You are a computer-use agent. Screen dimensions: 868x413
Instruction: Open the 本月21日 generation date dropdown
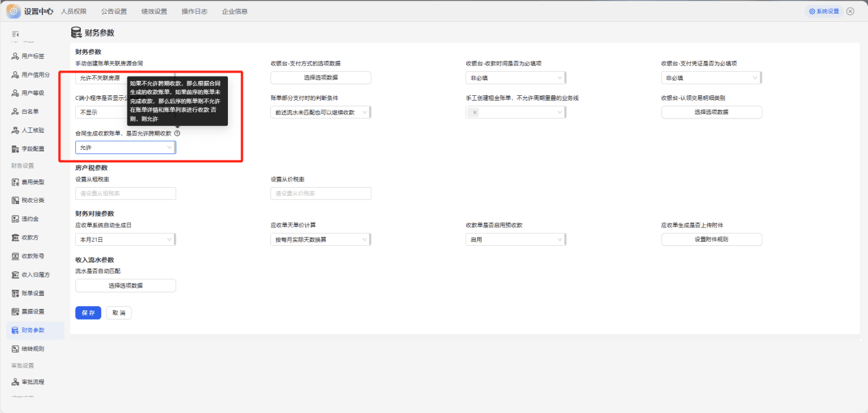[x=125, y=240]
